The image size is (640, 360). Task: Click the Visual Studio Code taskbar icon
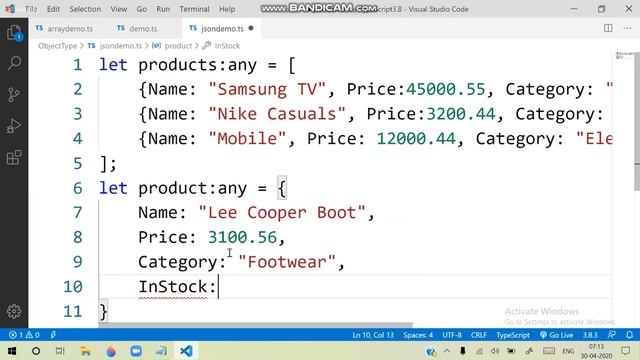186,351
